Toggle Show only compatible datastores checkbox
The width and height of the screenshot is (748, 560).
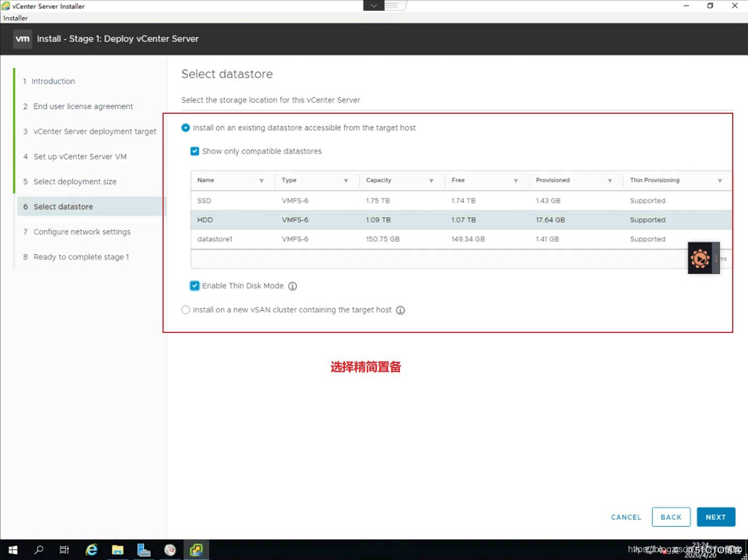point(195,151)
